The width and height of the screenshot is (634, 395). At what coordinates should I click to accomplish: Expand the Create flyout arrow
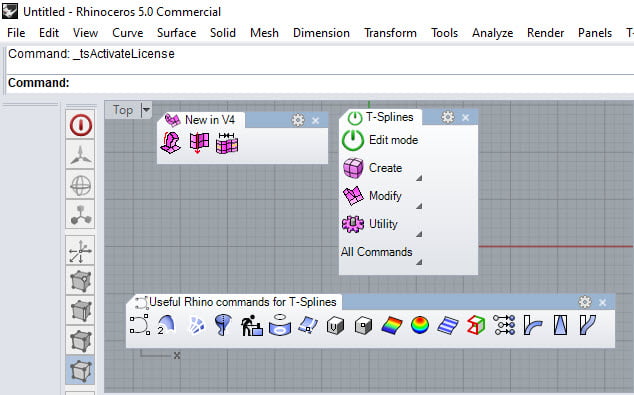click(419, 178)
